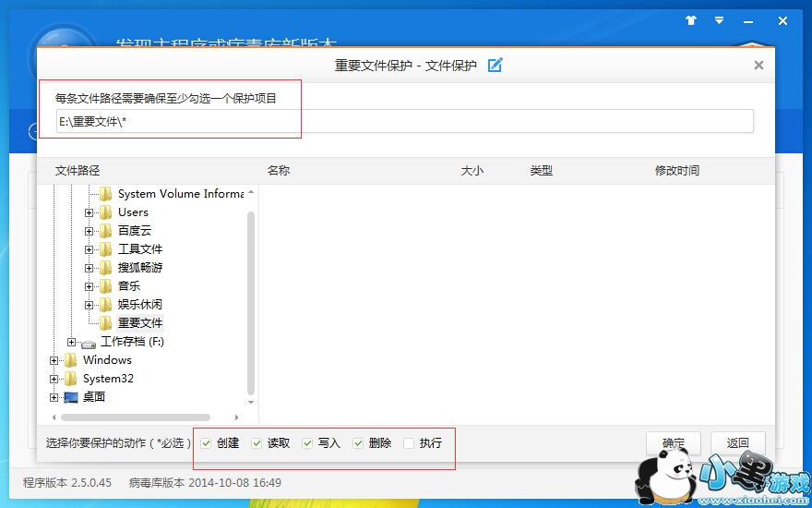Viewport: 812px width, 508px height.
Task: Click the tree scroll up arrow
Action: [x=251, y=192]
